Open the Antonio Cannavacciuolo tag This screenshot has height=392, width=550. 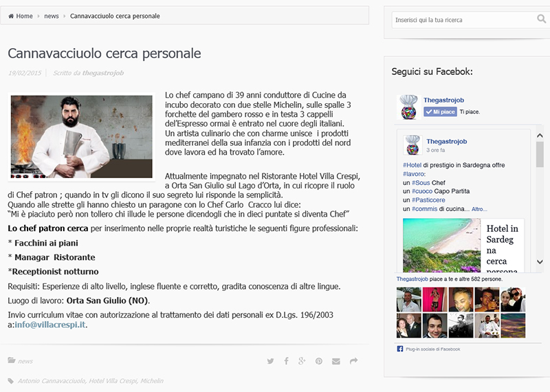[51, 381]
